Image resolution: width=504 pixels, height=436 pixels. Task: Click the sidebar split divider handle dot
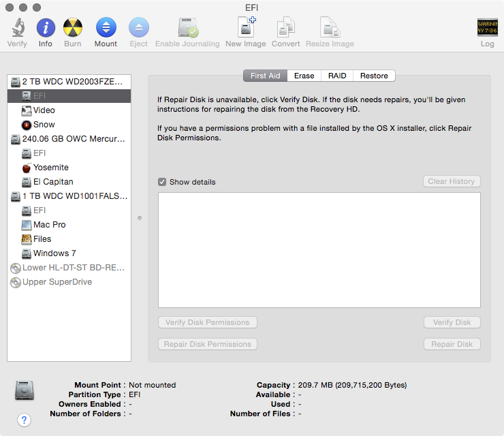(140, 218)
